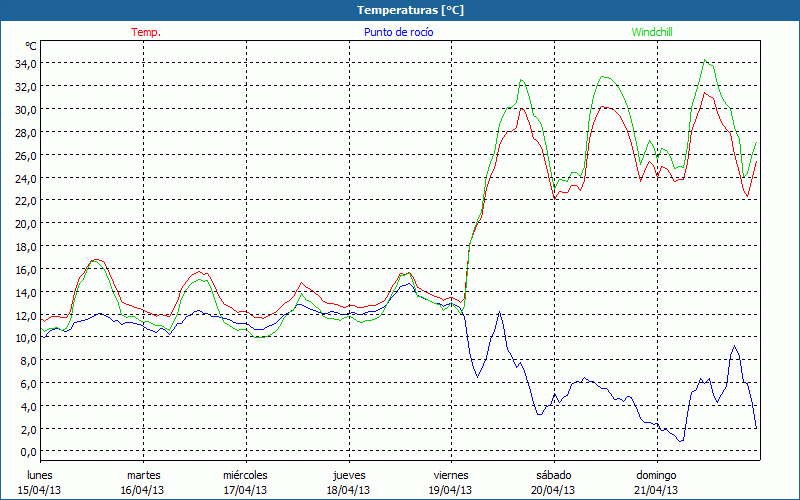800x500 pixels.
Task: Select the viernes day label
Action: [450, 474]
